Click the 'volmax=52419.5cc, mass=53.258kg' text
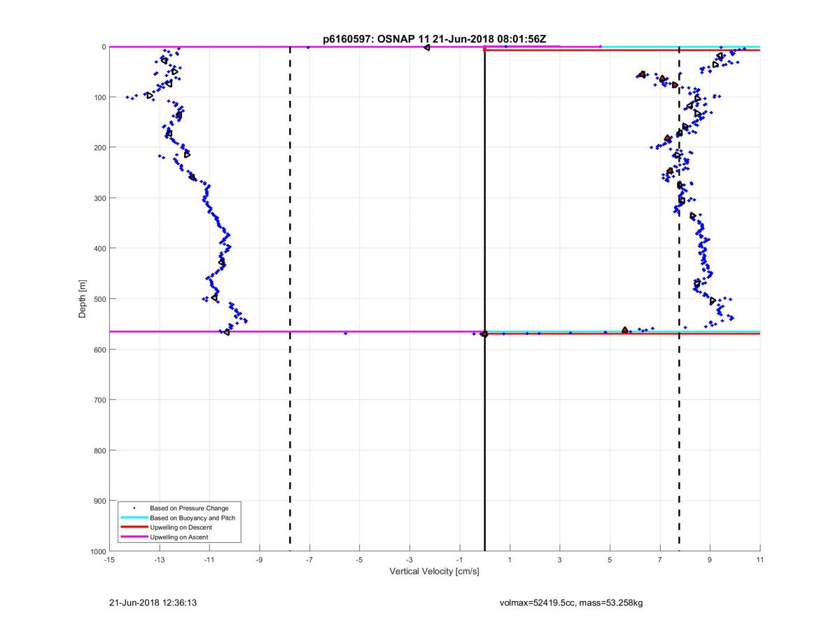 click(x=571, y=602)
